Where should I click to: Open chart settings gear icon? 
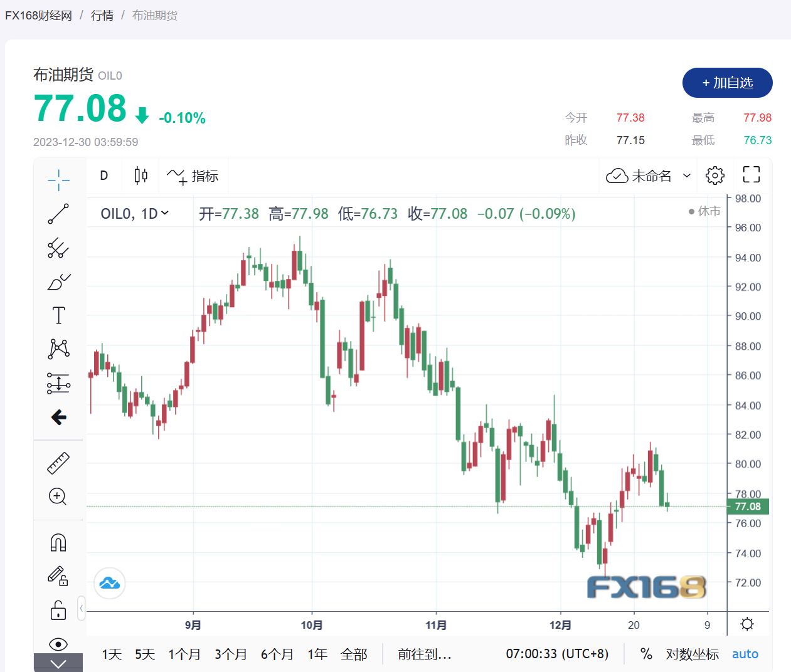714,176
